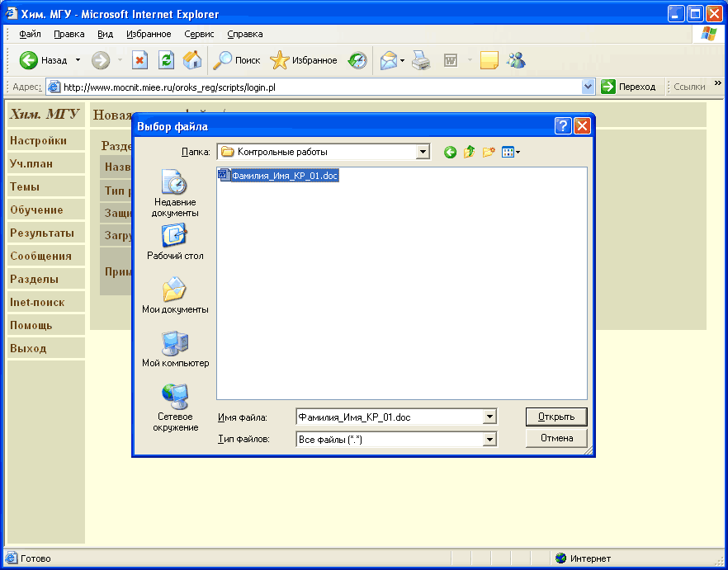
Task: Open Сетевое окружение in places bar
Action: pos(175,408)
